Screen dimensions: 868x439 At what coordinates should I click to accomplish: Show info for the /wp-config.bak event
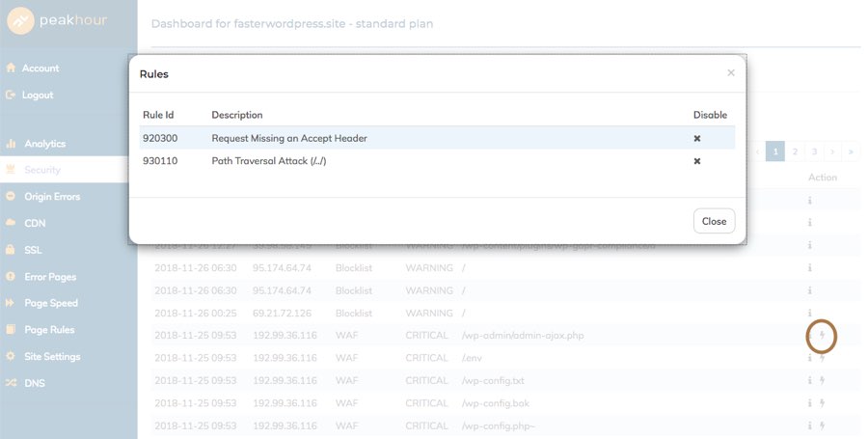[809, 403]
